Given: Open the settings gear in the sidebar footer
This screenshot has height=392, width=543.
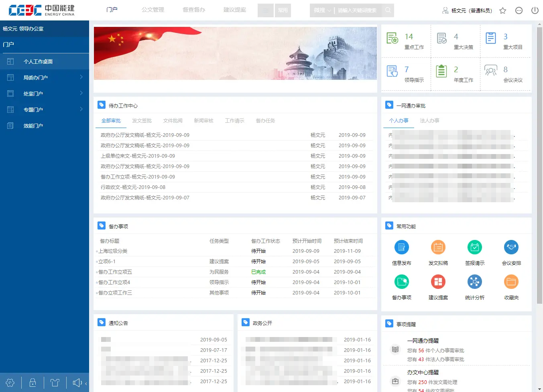Looking at the screenshot, I should point(10,383).
